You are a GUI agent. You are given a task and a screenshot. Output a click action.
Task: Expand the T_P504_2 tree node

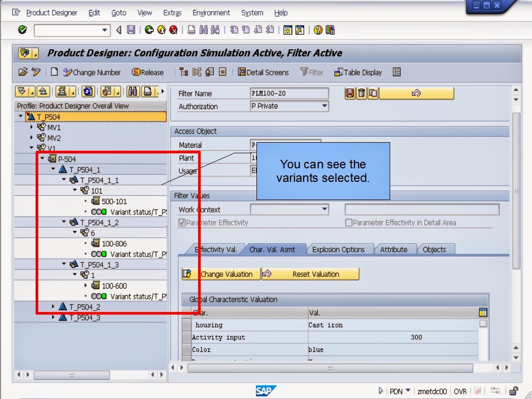click(53, 307)
